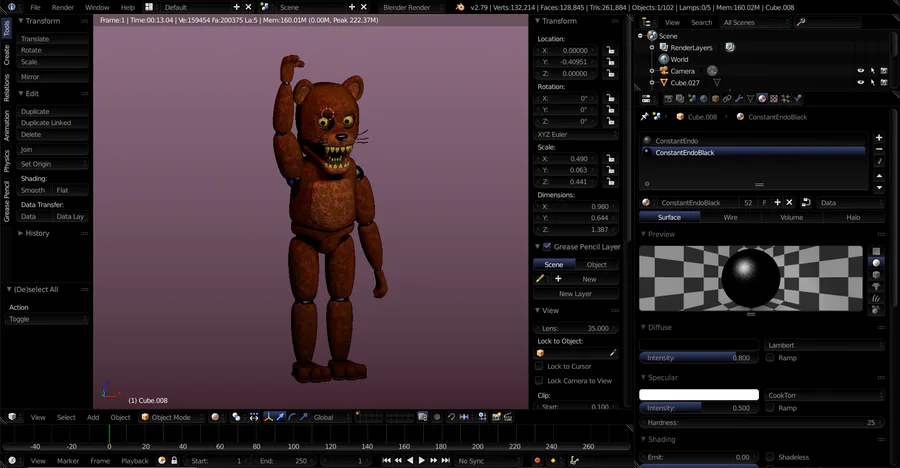Enable Shadeless checkbox
Screen dimensions: 900x468
coord(770,457)
